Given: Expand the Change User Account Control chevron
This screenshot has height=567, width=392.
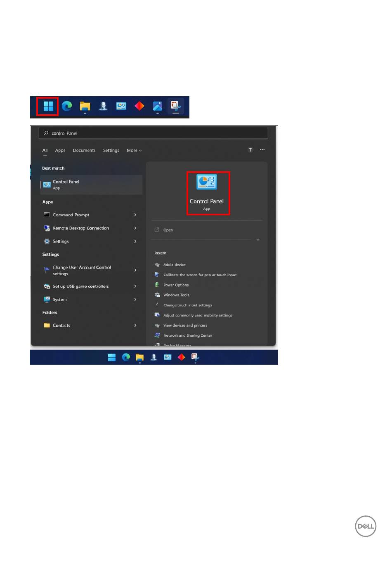Looking at the screenshot, I should point(135,270).
